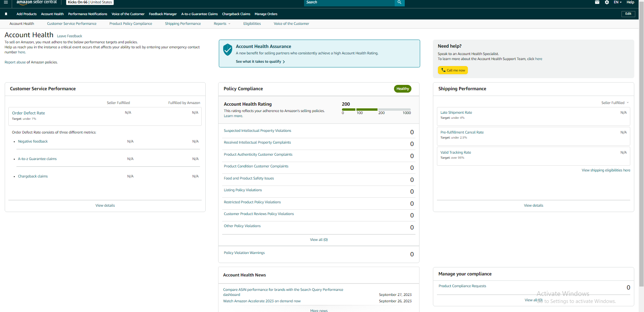Click the Edit favorites button
644x312 pixels.
tap(628, 14)
